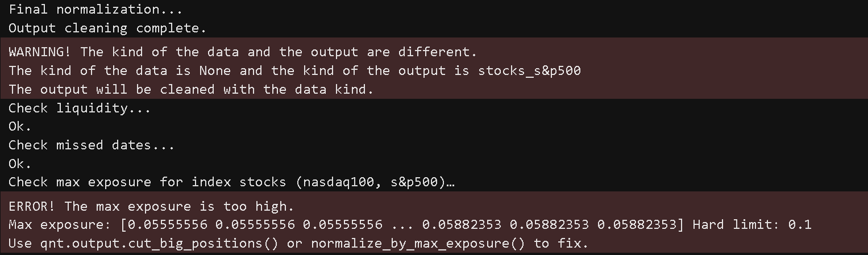This screenshot has width=868, height=255.
Task: Click the "Ok." below Check liquidity
Action: 20,127
